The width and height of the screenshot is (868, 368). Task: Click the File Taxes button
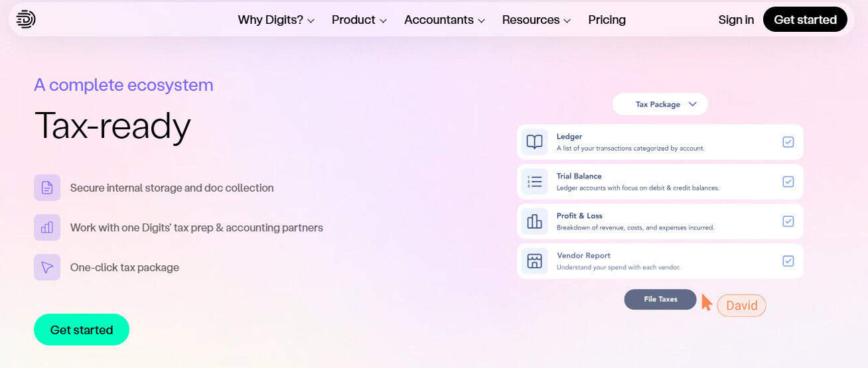point(660,299)
